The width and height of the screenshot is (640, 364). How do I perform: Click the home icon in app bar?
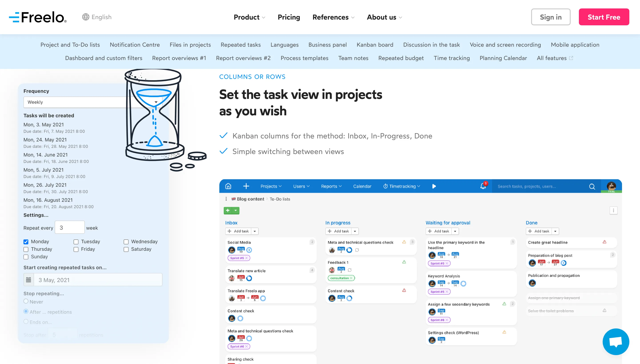(228, 186)
